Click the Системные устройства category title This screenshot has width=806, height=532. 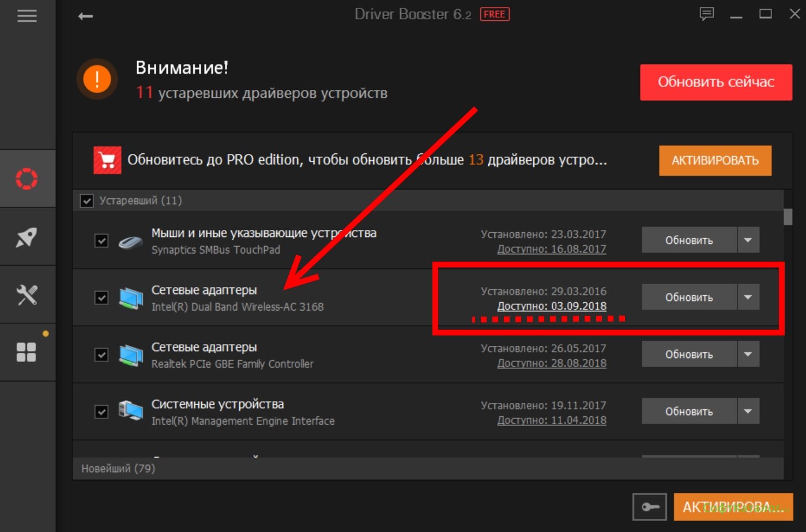218,405
